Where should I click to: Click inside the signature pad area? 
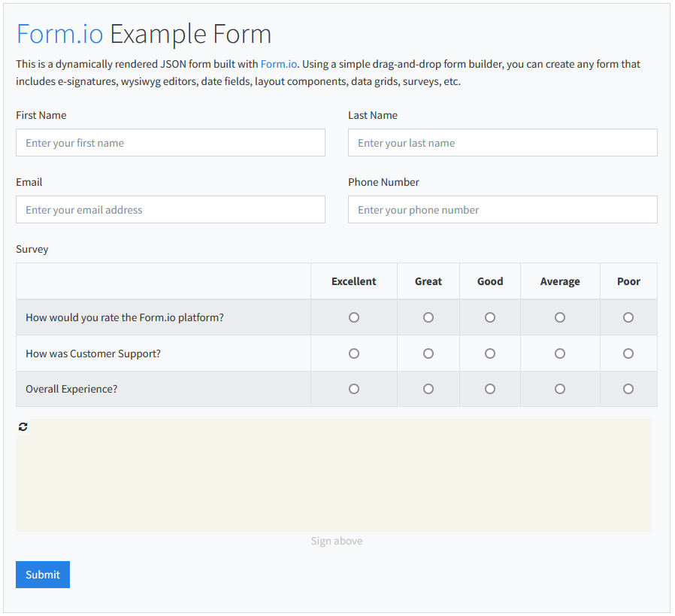333,475
